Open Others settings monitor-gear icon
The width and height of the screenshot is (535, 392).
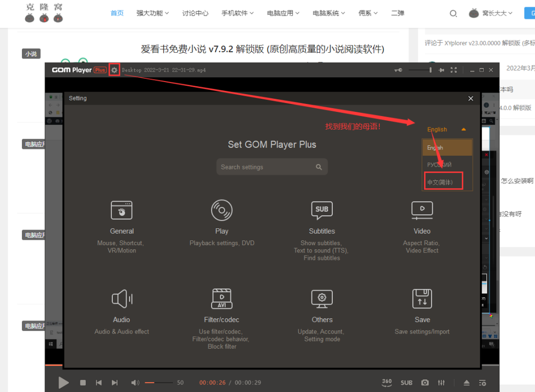(x=322, y=299)
